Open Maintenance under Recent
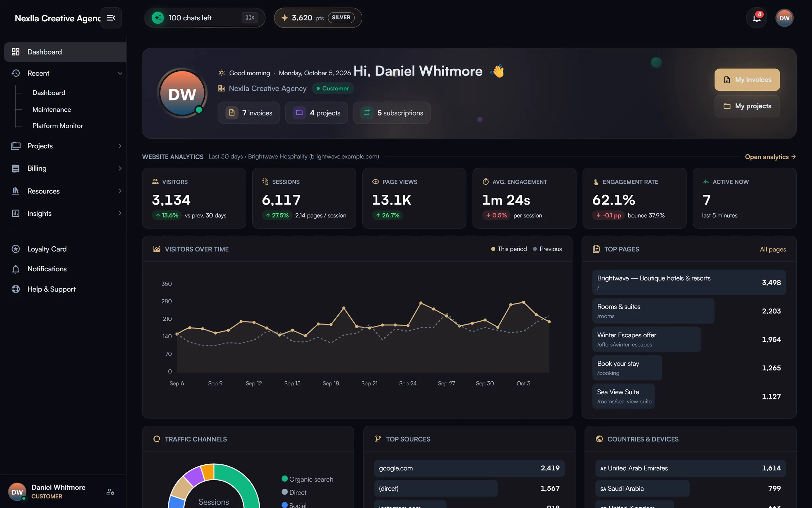Image resolution: width=812 pixels, height=508 pixels. click(52, 109)
